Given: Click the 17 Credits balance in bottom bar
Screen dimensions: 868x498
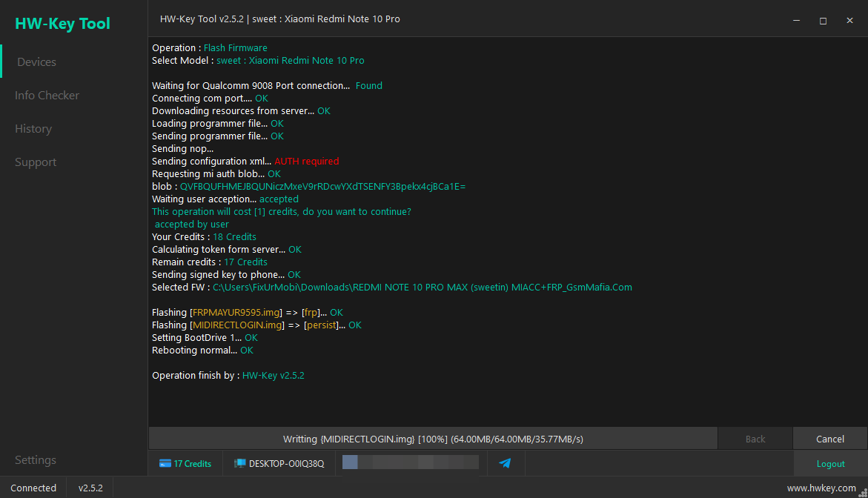Looking at the screenshot, I should click(x=192, y=464).
